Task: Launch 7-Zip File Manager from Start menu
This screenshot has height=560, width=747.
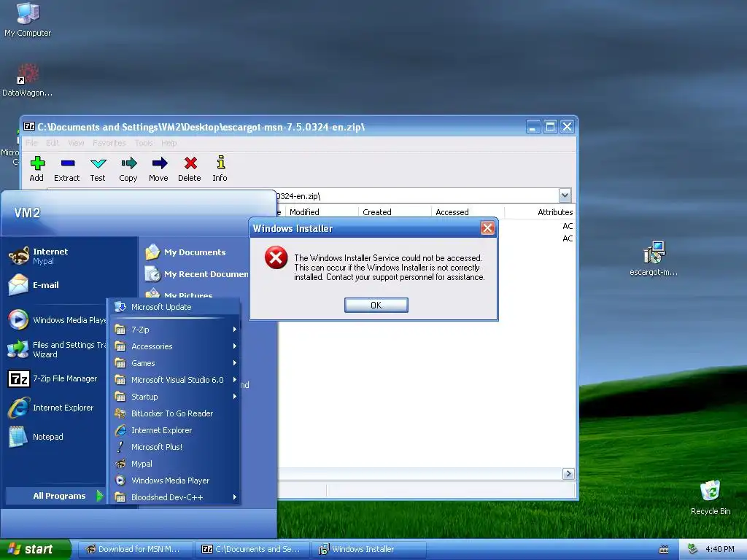Action: tap(53, 378)
